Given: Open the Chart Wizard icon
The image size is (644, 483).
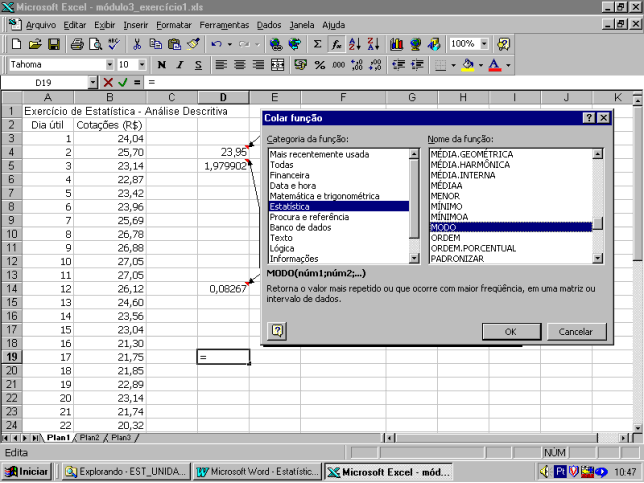Looking at the screenshot, I should click(397, 44).
